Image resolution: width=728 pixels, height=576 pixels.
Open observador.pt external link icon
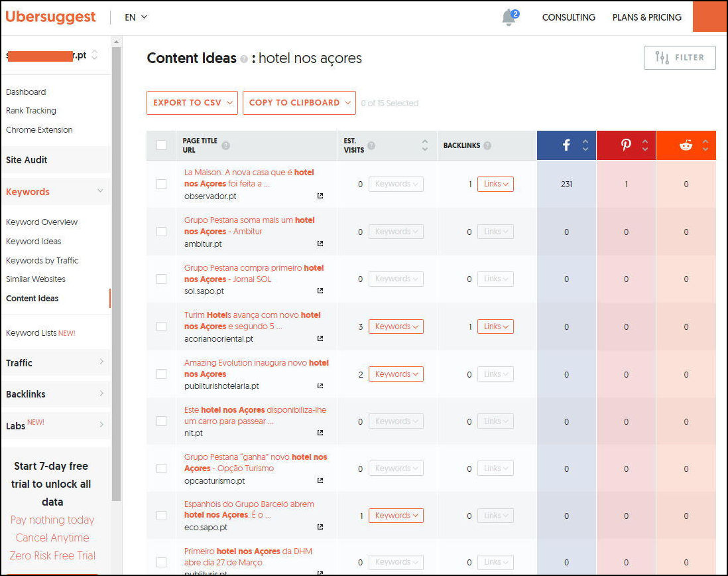tap(320, 196)
